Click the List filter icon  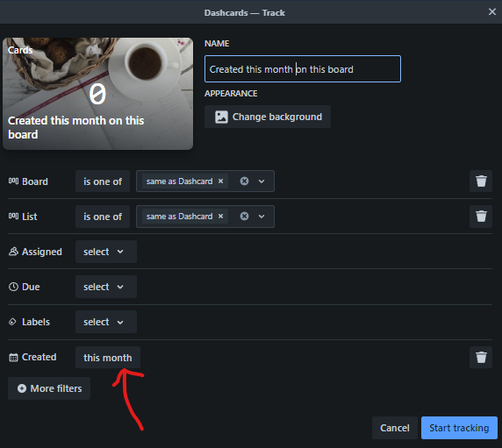click(13, 217)
